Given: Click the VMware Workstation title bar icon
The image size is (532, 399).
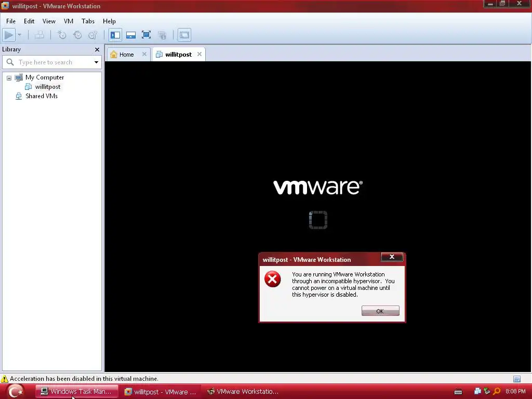Looking at the screenshot, I should pyautogui.click(x=5, y=6).
